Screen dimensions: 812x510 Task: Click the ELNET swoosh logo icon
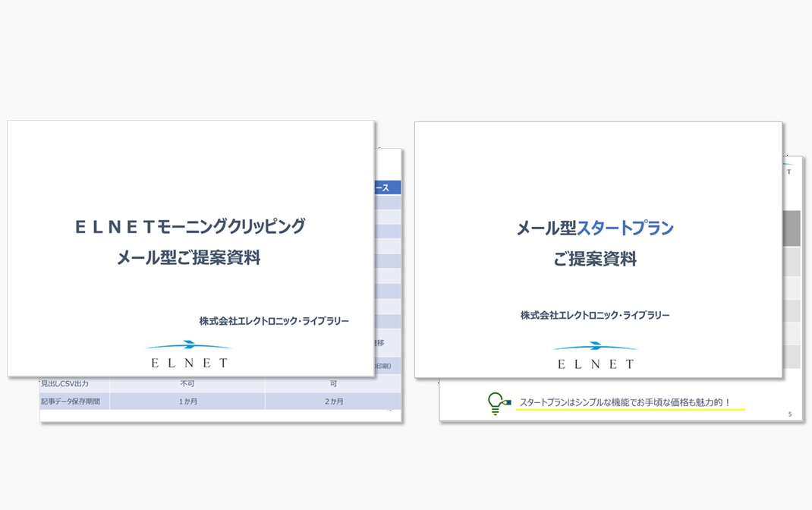click(188, 346)
